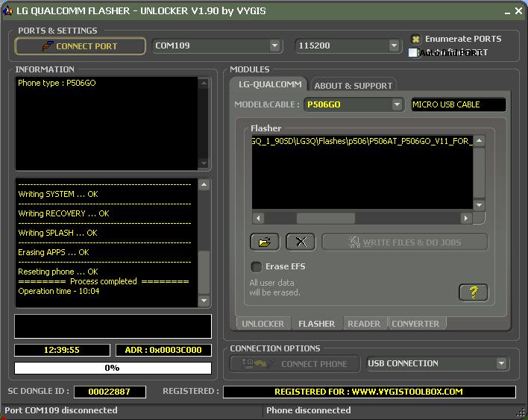528x420 pixels.
Task: Click the 'Process completed' log line
Action: (104, 281)
